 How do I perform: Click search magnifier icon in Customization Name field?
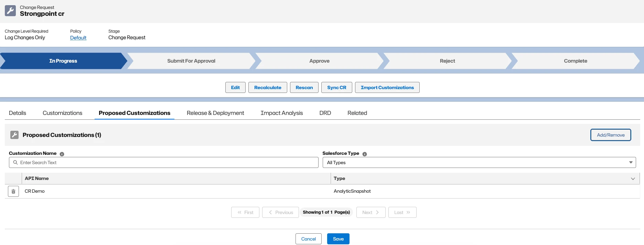pyautogui.click(x=15, y=162)
